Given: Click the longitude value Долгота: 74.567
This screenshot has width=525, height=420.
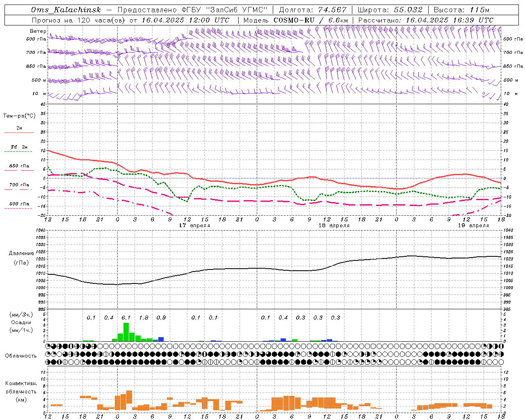Looking at the screenshot, I should coord(313,10).
